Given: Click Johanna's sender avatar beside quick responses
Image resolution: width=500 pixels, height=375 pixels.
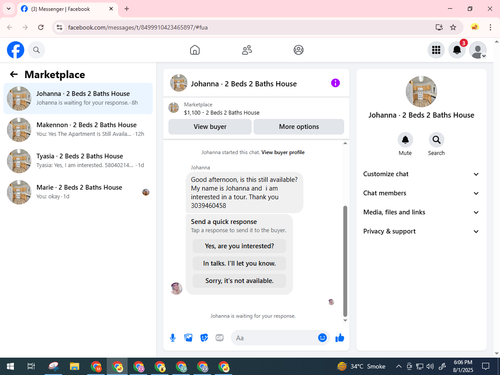Looking at the screenshot, I should click(x=176, y=288).
